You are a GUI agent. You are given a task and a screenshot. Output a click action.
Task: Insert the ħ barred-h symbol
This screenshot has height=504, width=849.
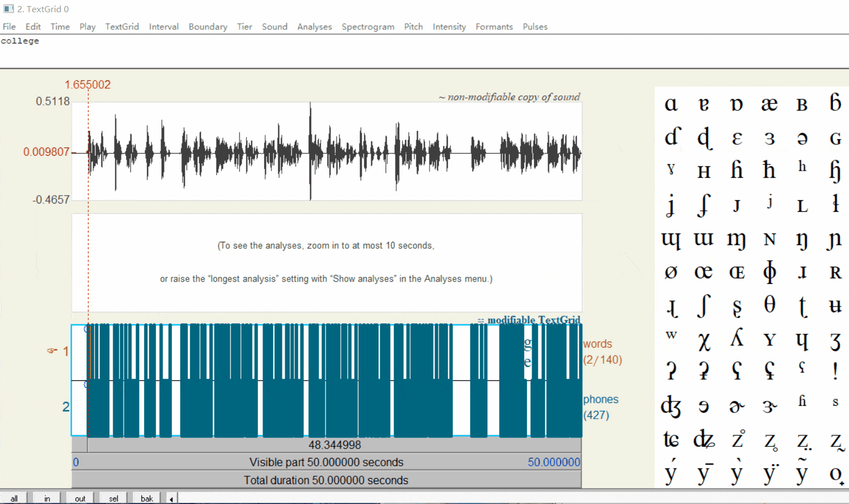[769, 170]
